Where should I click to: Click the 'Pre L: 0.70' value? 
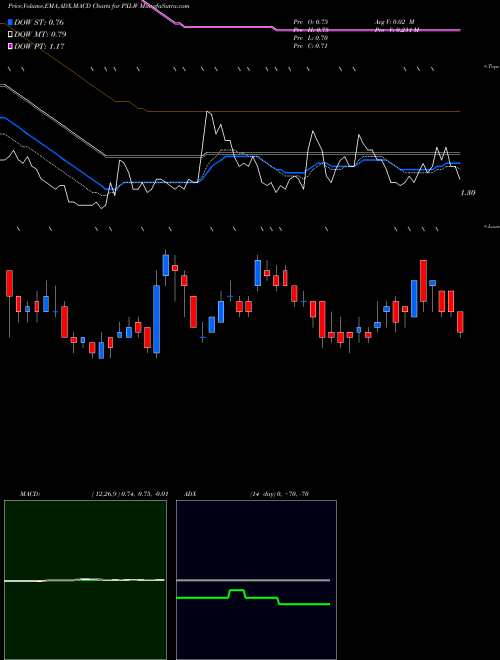click(x=311, y=38)
